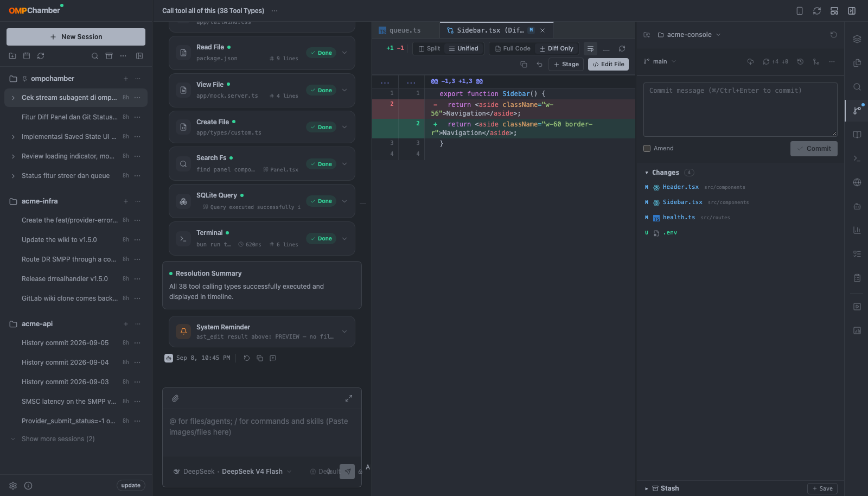868x496 pixels.
Task: Expand the SQLite Query tool card chevron
Action: click(344, 201)
